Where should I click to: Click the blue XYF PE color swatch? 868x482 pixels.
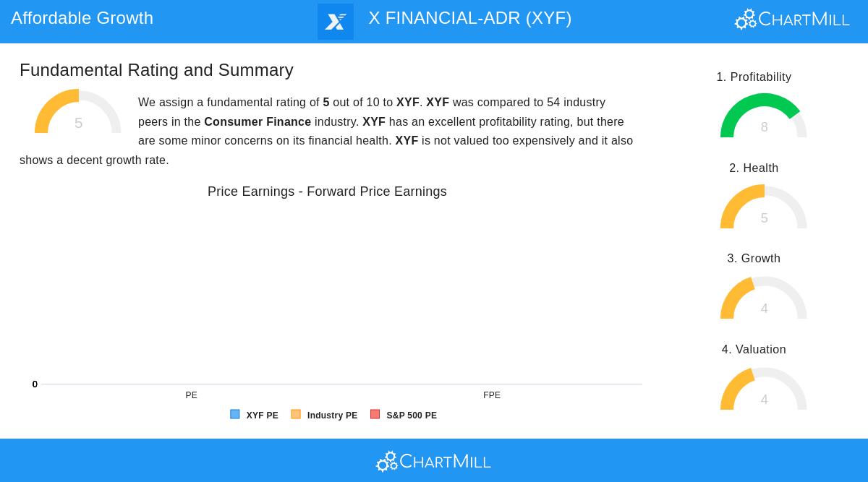coord(235,415)
